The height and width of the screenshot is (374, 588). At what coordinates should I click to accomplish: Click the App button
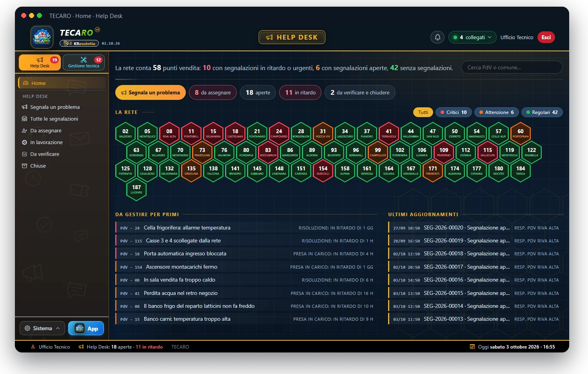(86, 328)
